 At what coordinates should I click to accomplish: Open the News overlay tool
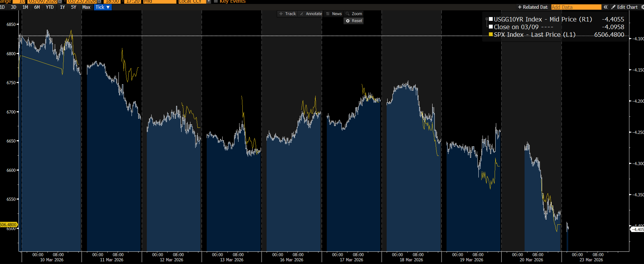(334, 14)
